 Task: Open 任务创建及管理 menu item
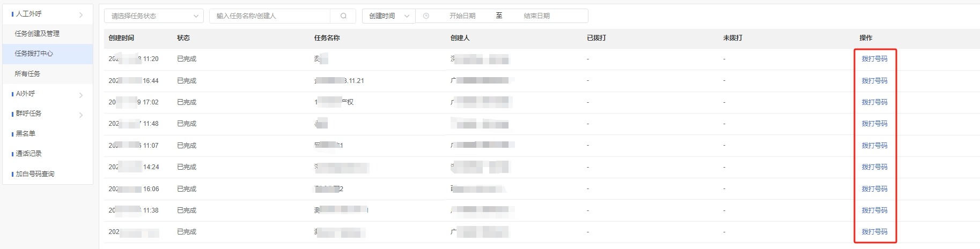coord(37,33)
